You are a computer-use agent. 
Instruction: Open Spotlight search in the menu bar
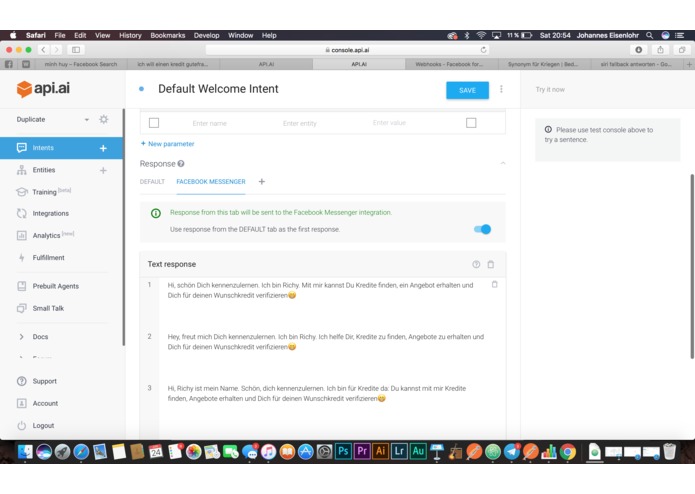(649, 35)
